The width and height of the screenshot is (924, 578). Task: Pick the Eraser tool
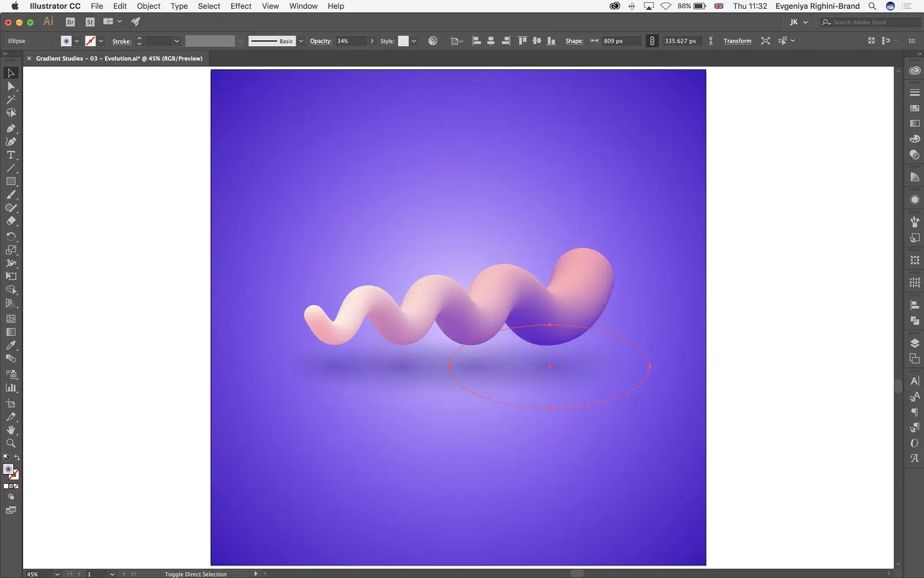click(x=10, y=221)
